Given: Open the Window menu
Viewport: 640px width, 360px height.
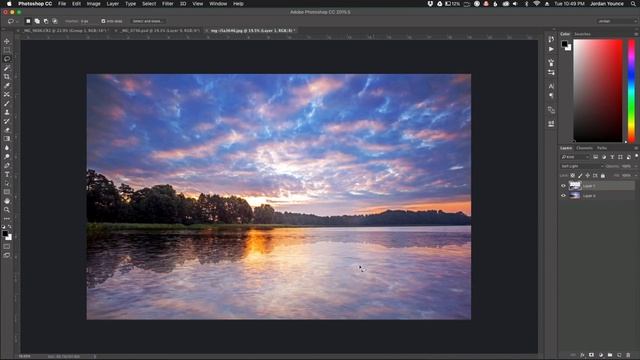Looking at the screenshot, I should (x=218, y=4).
